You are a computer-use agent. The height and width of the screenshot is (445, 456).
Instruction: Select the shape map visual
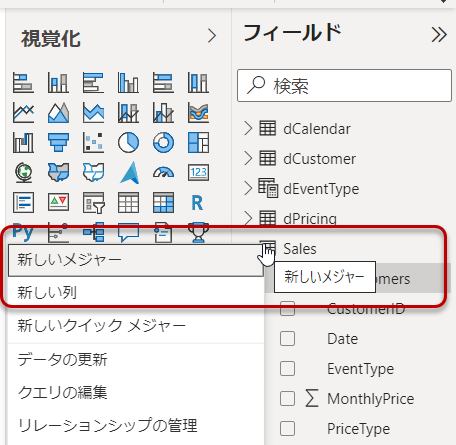coord(93,173)
